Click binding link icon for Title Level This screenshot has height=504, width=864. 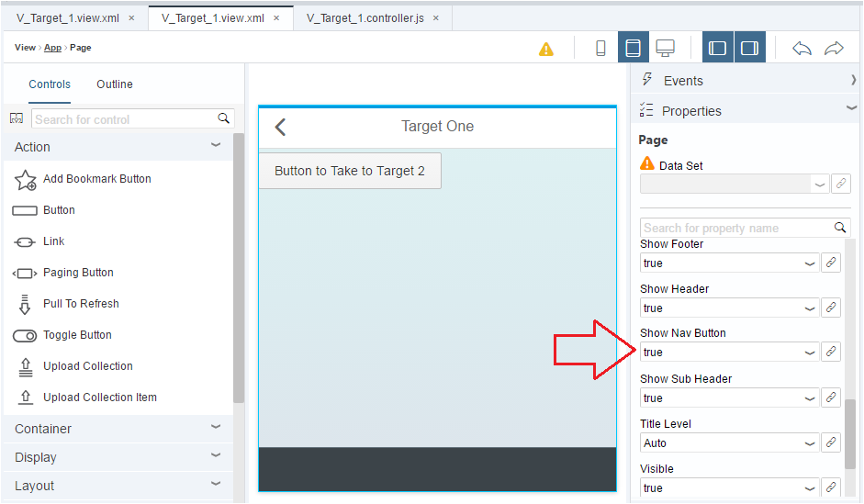click(x=831, y=442)
